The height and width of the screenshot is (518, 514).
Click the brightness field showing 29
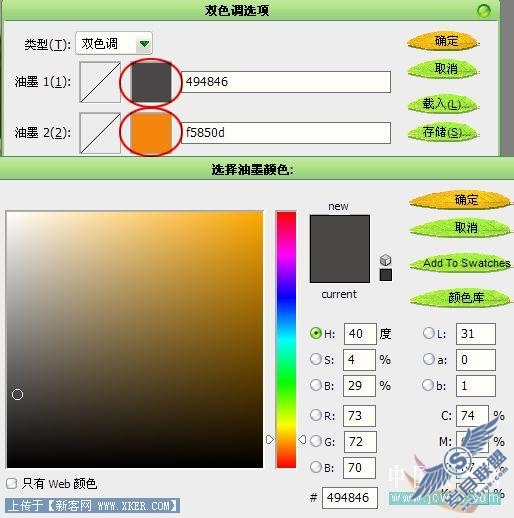pos(359,386)
